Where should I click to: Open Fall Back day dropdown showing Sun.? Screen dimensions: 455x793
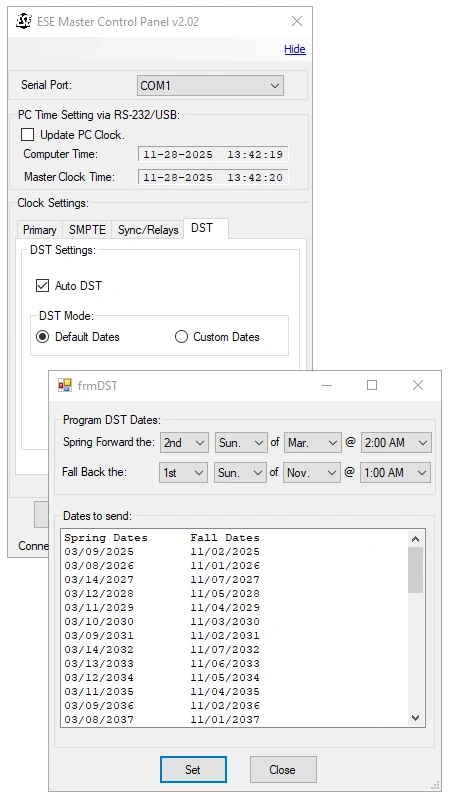(x=240, y=472)
